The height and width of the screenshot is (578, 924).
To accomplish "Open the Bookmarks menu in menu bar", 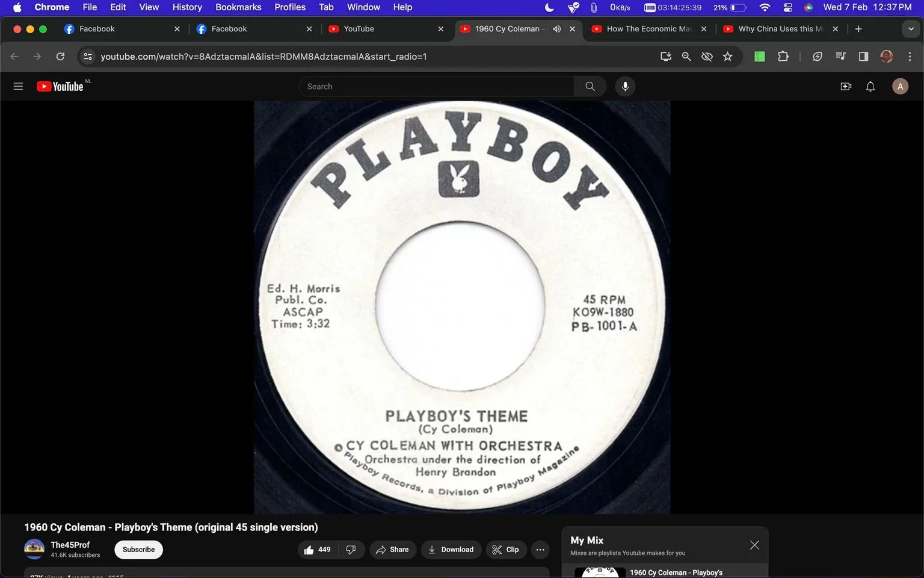I will point(238,7).
